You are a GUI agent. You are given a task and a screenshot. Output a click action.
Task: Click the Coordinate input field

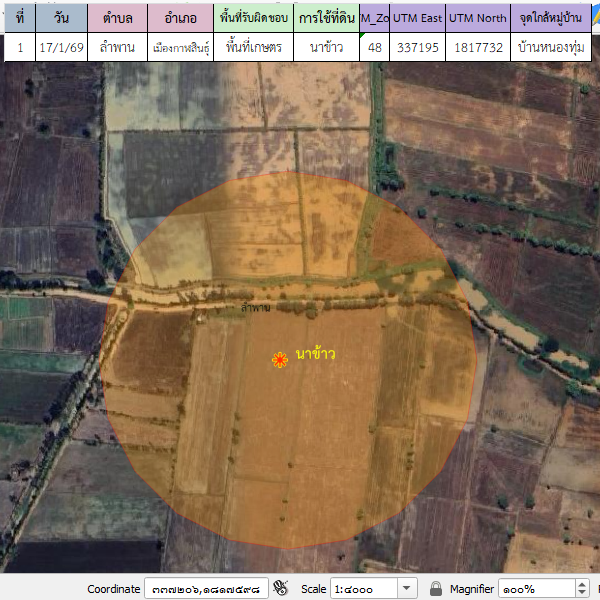(205, 588)
